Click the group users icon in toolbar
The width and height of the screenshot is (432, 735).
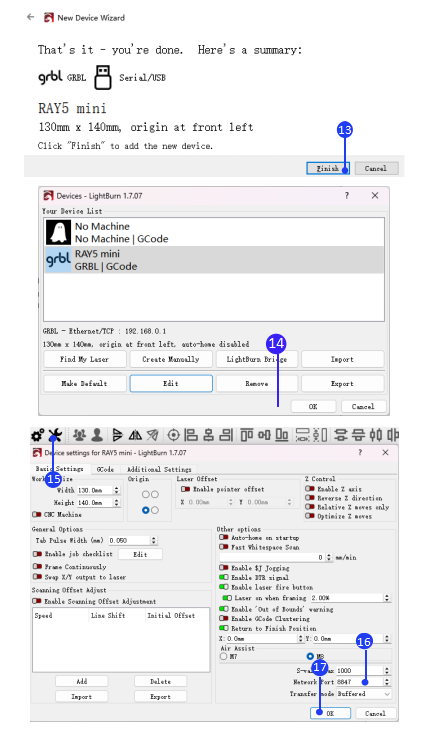click(80, 435)
